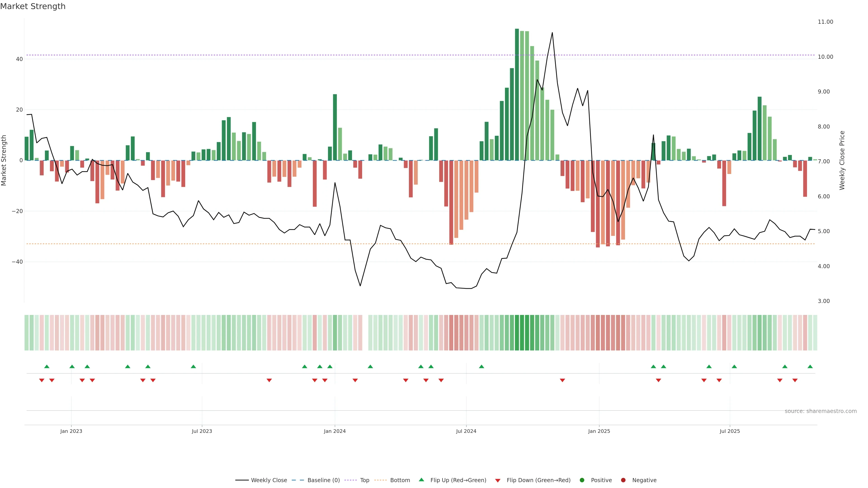Click the first green flip-up marker triangle
The image size is (868, 488).
(x=47, y=366)
